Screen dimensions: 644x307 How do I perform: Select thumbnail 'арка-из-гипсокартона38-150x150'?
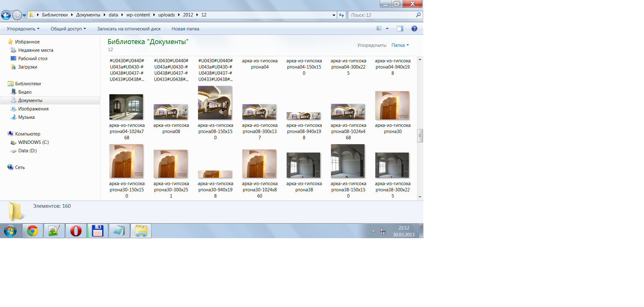tap(348, 161)
